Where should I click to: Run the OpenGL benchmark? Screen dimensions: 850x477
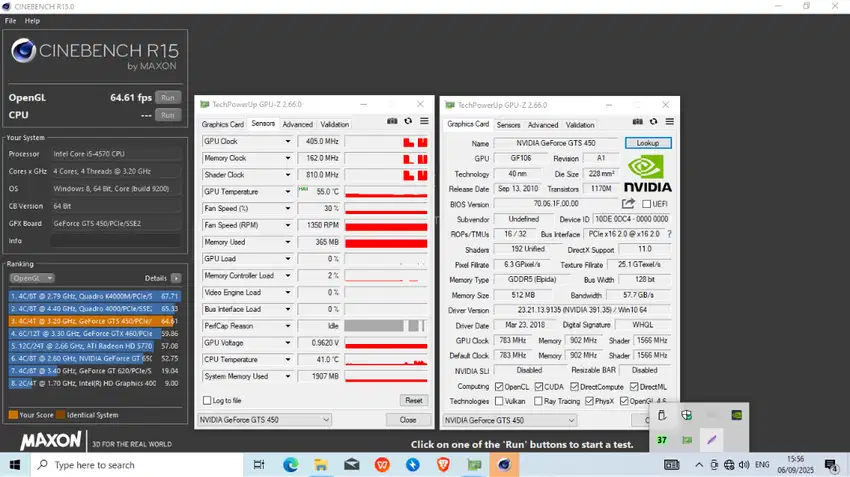[x=168, y=98]
